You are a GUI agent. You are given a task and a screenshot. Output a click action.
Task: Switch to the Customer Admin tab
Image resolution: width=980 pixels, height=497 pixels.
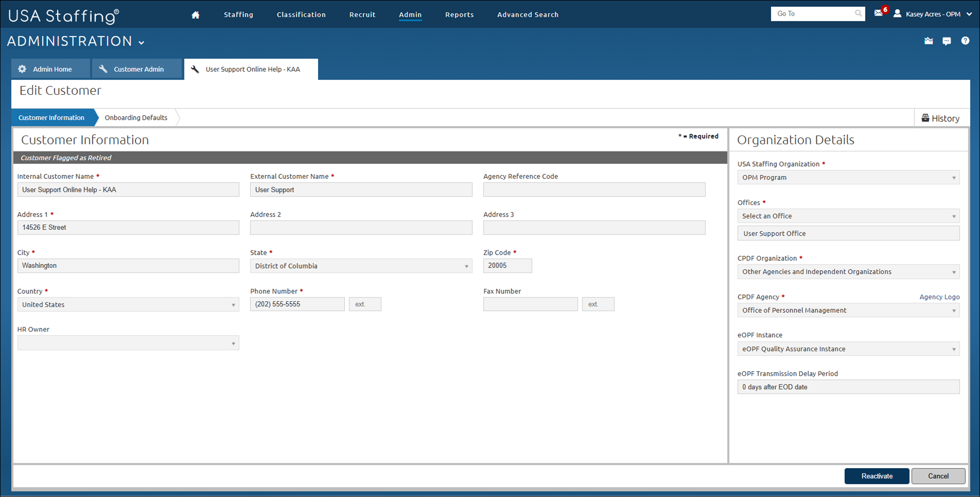137,69
